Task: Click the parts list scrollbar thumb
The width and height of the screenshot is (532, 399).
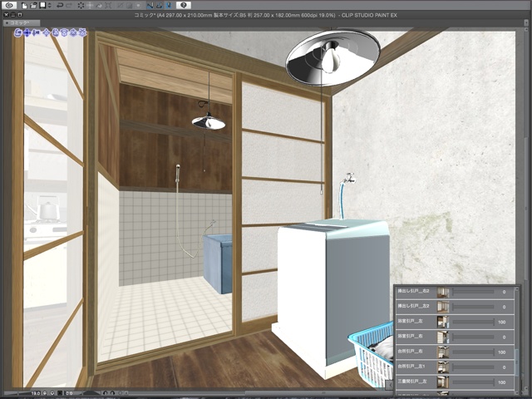Action: point(517,362)
